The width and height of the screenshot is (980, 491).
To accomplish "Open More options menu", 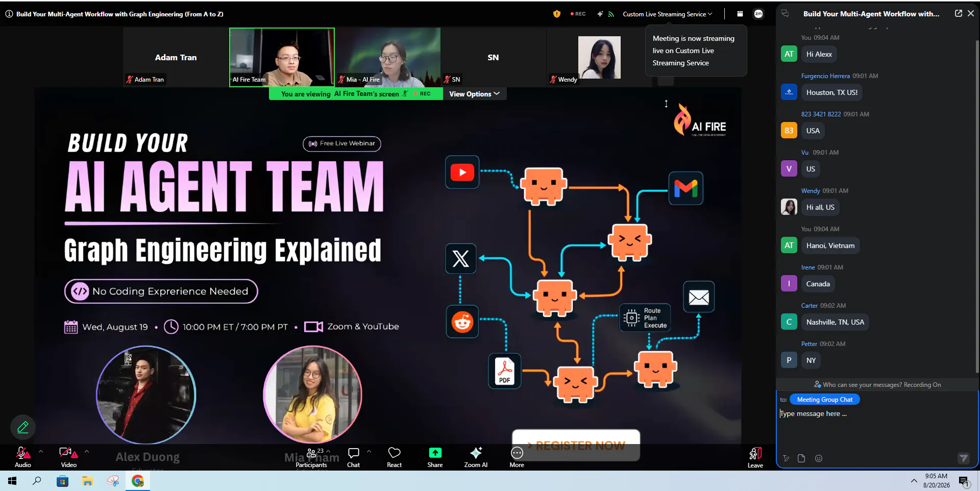I will pyautogui.click(x=517, y=457).
